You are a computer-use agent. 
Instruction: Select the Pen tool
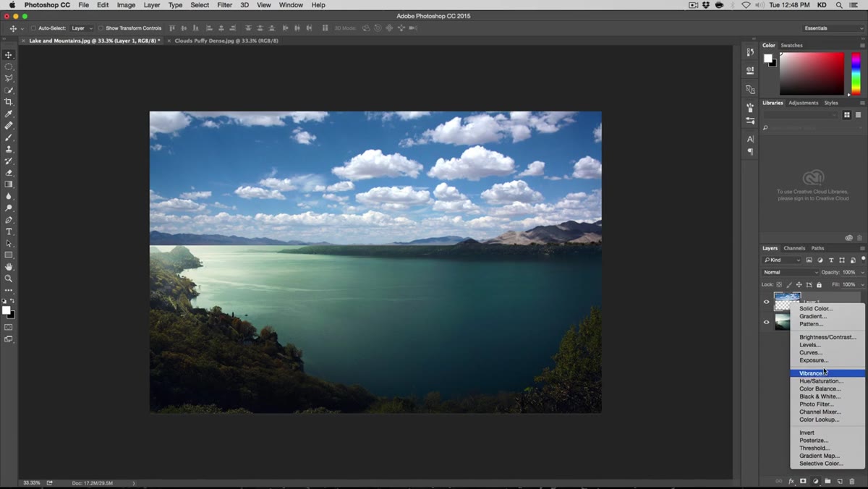pos(9,220)
